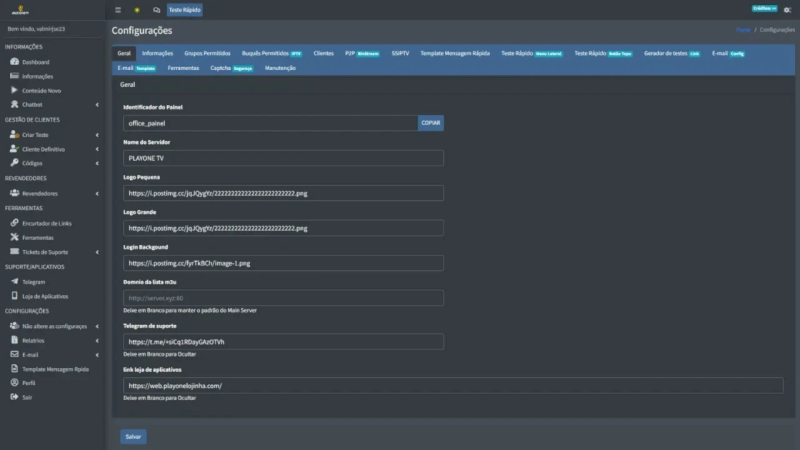The height and width of the screenshot is (450, 800).
Task: Open Perfil page in sidebar
Action: (x=29, y=383)
